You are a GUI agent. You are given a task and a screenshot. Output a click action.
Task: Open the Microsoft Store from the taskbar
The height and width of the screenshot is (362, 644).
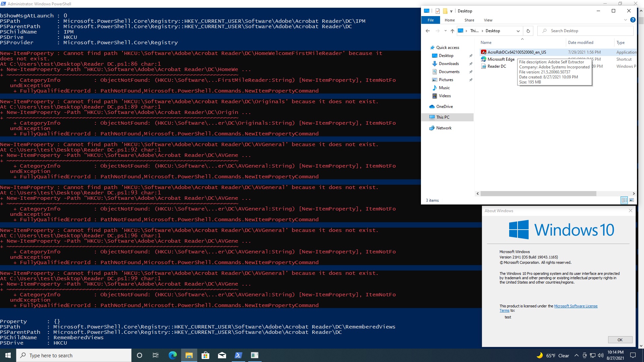[x=206, y=355]
